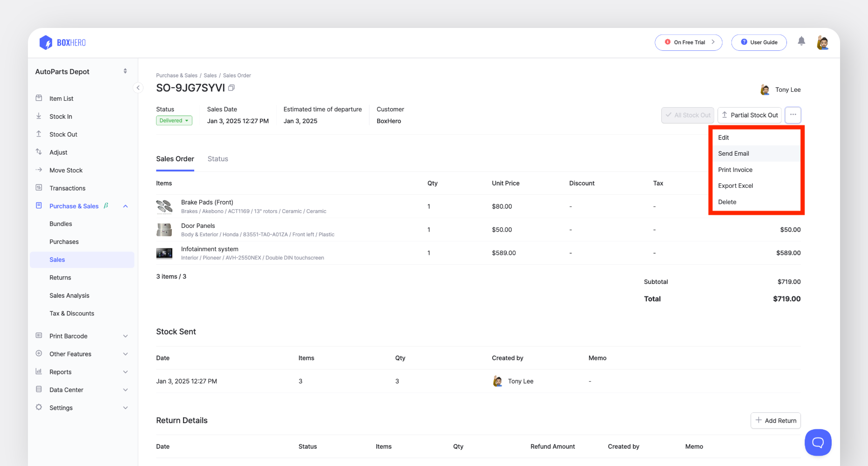
Task: Click the notification bell icon
Action: 801,41
